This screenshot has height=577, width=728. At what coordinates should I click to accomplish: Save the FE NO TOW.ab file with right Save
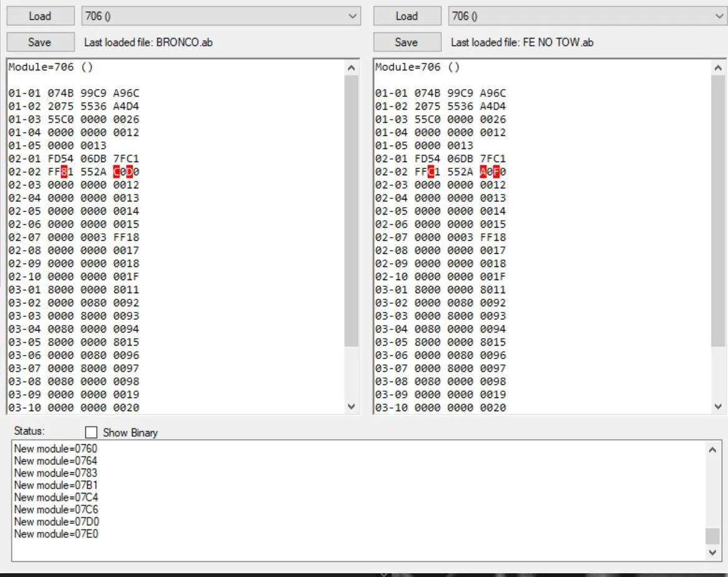click(407, 42)
